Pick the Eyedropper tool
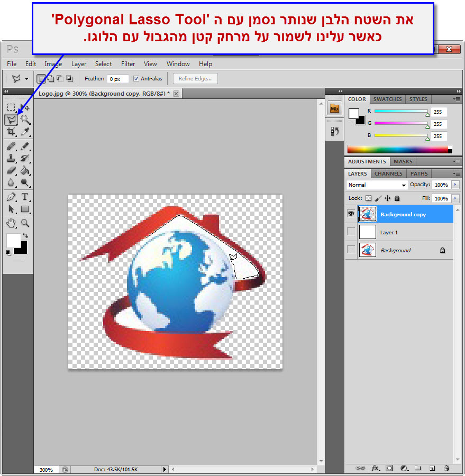 pyautogui.click(x=25, y=132)
